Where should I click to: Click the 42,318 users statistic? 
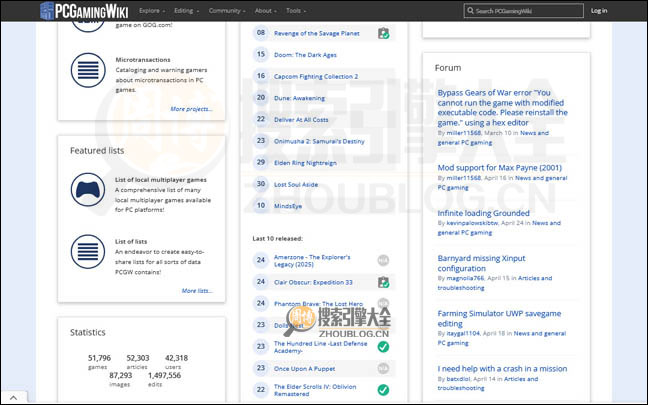pos(176,361)
